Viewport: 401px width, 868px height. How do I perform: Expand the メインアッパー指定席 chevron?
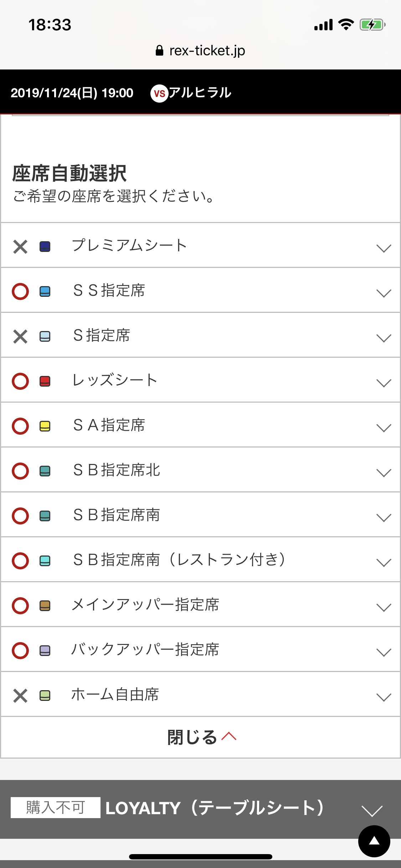pyautogui.click(x=384, y=607)
